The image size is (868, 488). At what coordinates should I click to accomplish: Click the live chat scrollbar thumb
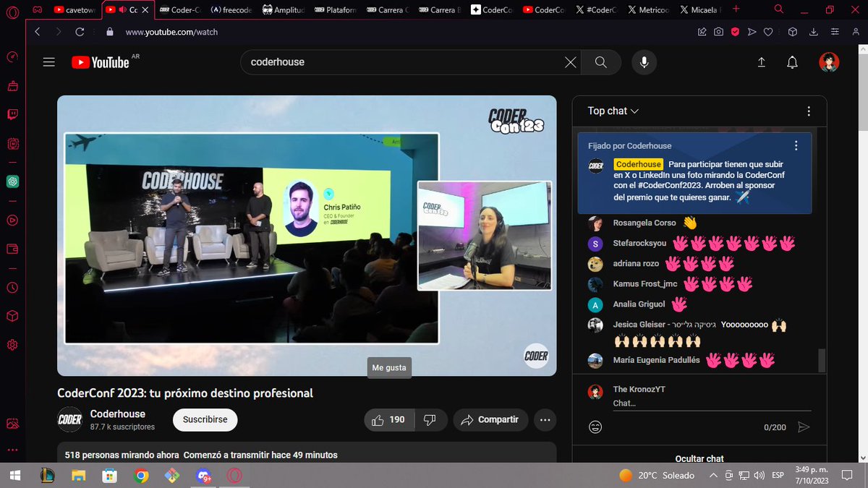[821, 359]
